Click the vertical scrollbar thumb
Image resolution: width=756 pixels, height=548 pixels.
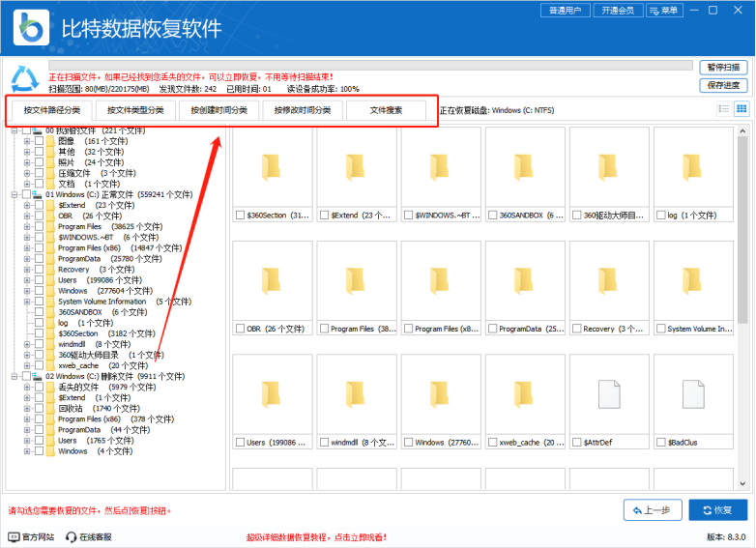[x=742, y=230]
